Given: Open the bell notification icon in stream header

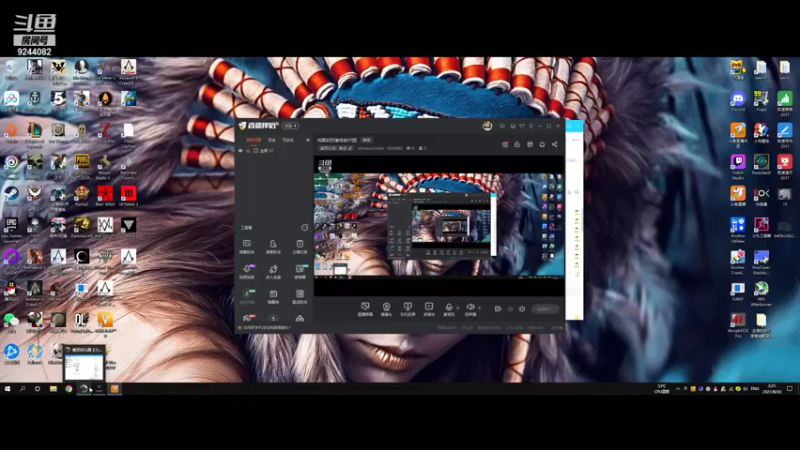Looking at the screenshot, I should pyautogui.click(x=542, y=144).
